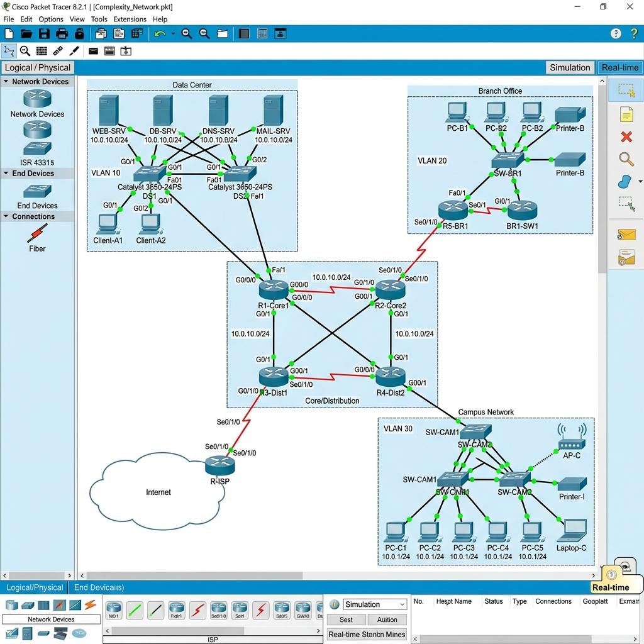Collapse the End Devices section
The image size is (644, 644).
[x=6, y=174]
